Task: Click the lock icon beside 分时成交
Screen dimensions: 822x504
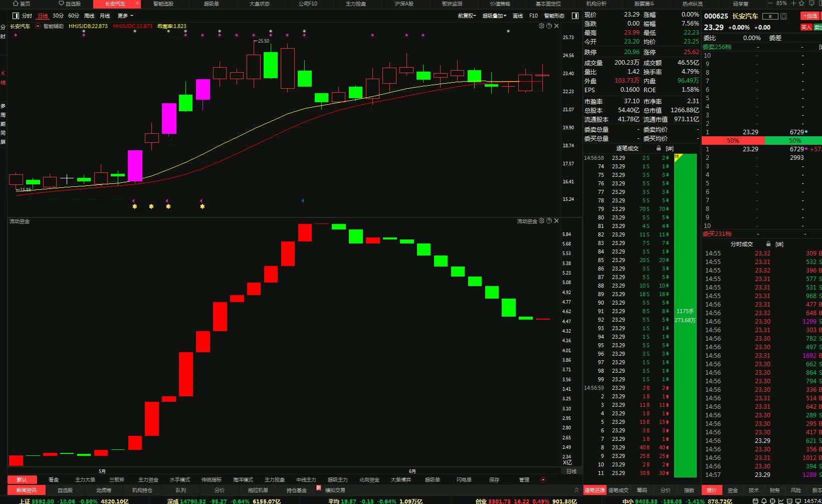Action: pyautogui.click(x=768, y=244)
